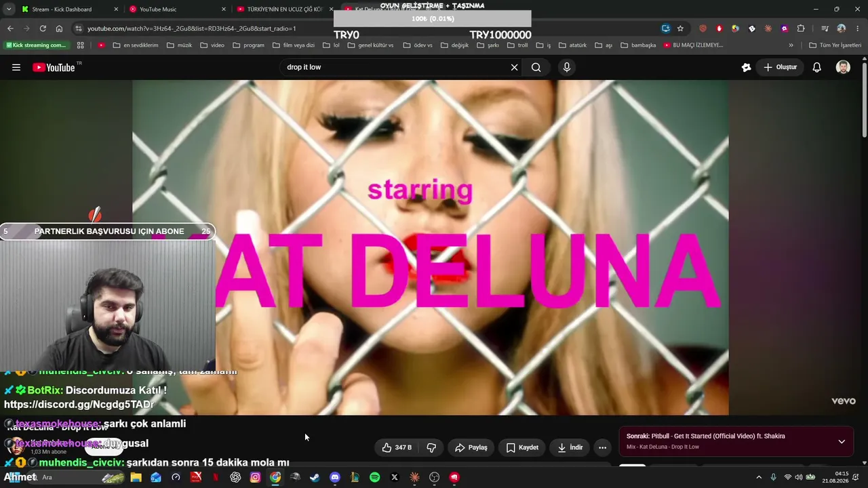This screenshot has width=868, height=488.
Task: Close the YouTube Music tab
Action: tap(223, 9)
